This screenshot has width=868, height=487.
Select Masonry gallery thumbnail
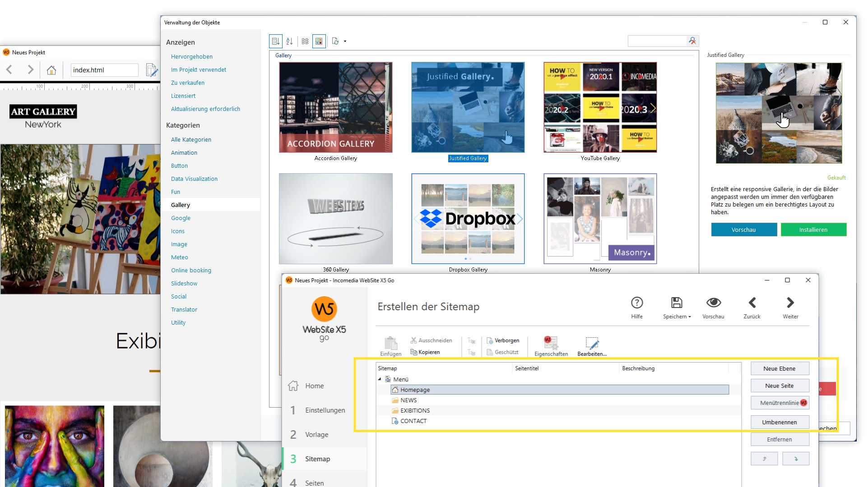click(600, 219)
